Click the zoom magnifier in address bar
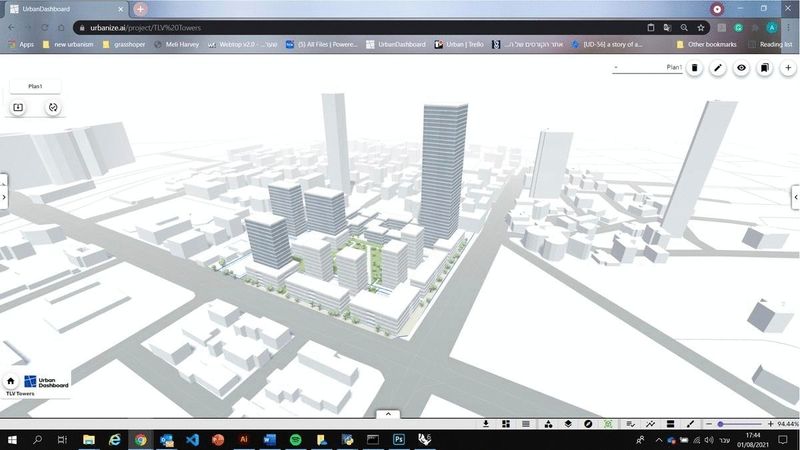Screen dimensions: 800x450 coord(684,28)
